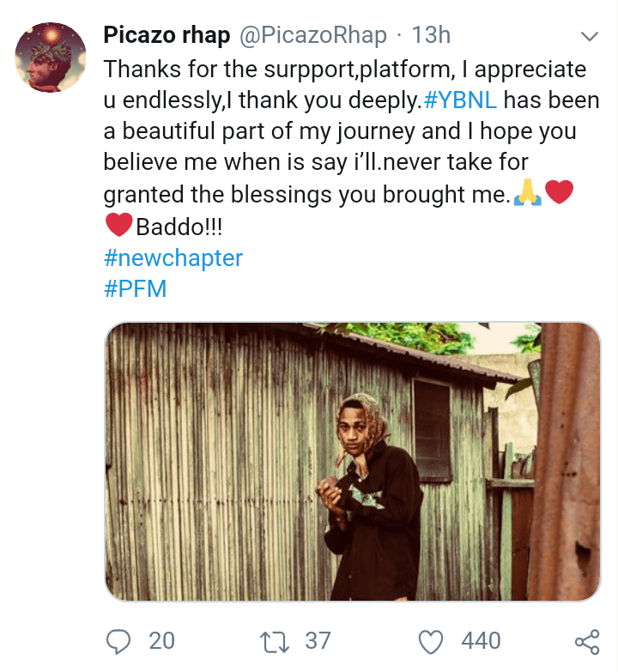Click the reply count 20
This screenshot has height=672, width=618.
[161, 641]
